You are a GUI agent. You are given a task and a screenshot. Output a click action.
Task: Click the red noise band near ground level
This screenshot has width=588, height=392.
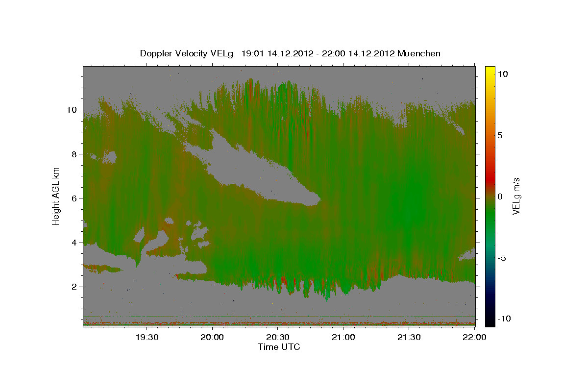point(279,323)
